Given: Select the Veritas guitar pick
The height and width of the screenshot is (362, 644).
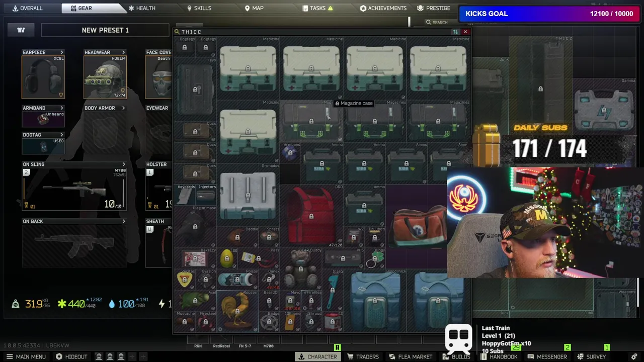Looking at the screenshot, I should [185, 280].
